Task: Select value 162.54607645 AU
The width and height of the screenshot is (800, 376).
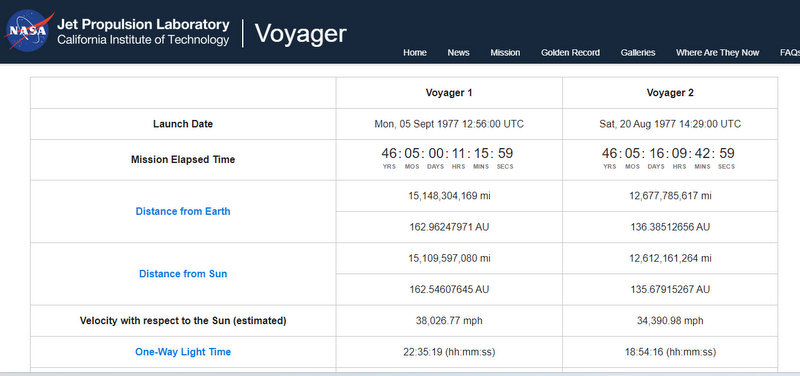Action: point(449,290)
